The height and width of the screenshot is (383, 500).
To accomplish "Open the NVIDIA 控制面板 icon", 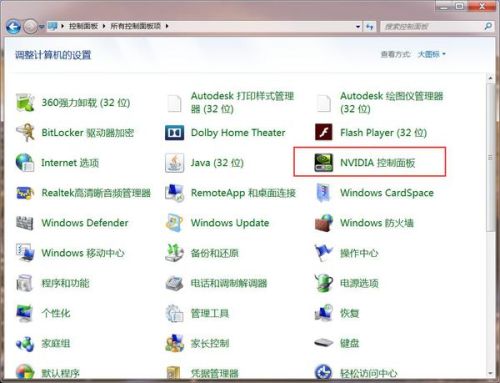I will coord(323,162).
